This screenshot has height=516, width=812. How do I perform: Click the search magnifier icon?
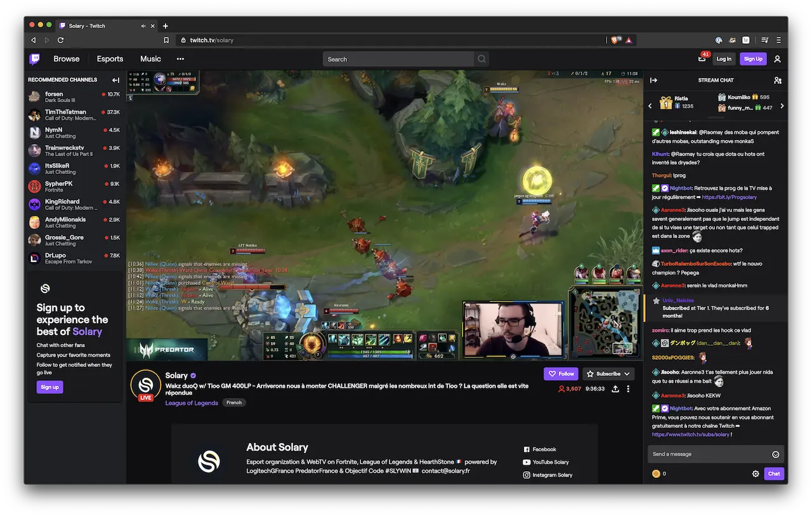[481, 58]
